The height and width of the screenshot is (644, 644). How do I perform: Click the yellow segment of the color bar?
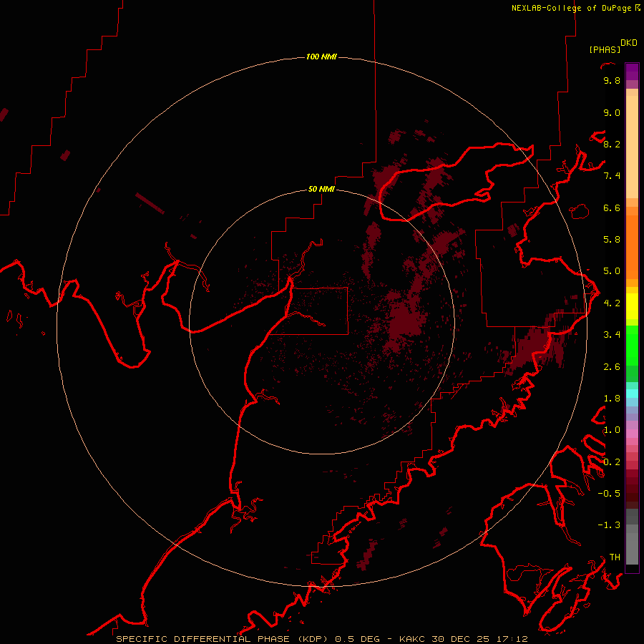(632, 306)
